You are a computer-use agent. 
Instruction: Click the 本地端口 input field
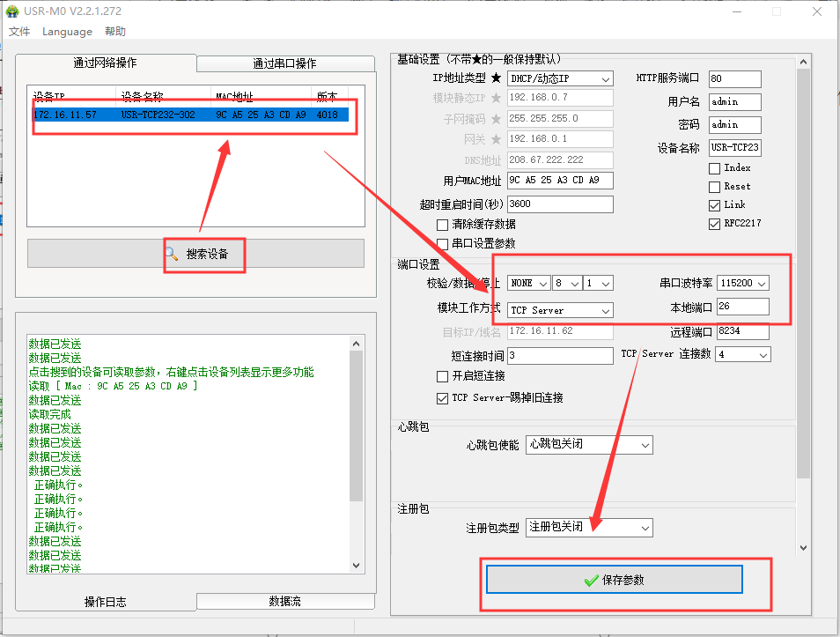pos(742,307)
